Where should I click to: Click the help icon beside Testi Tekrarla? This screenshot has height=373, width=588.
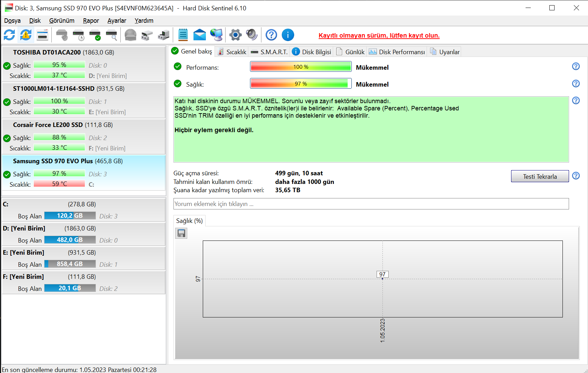576,176
